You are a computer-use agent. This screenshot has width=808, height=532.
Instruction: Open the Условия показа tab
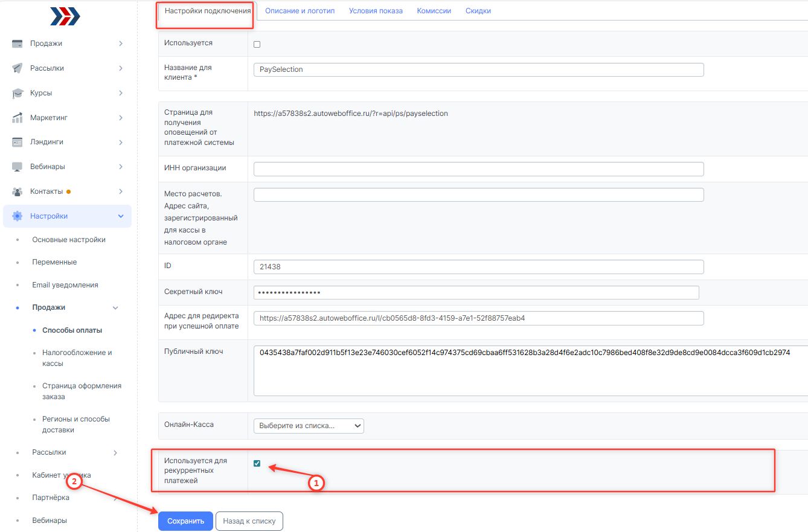376,11
